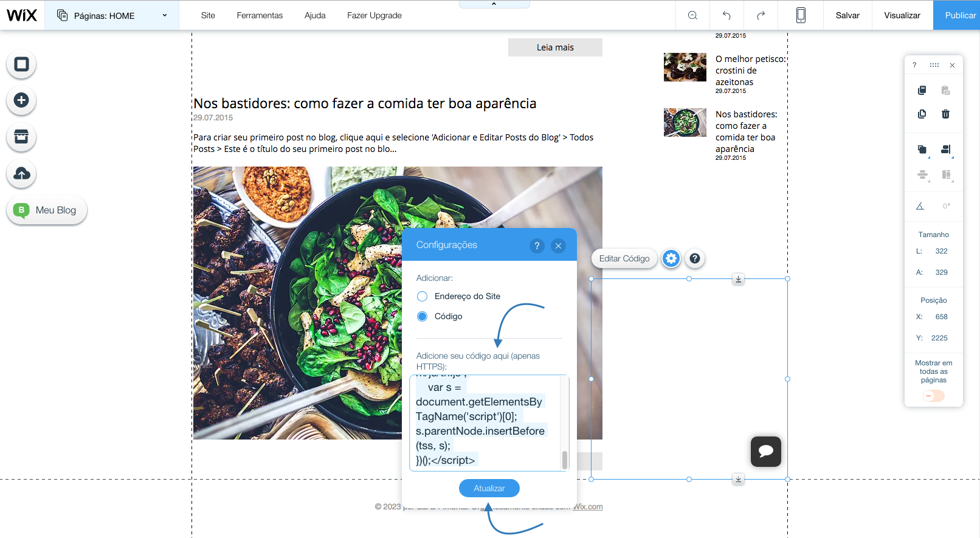Open help in Configurações dialog
The height and width of the screenshot is (538, 980).
pyautogui.click(x=537, y=246)
